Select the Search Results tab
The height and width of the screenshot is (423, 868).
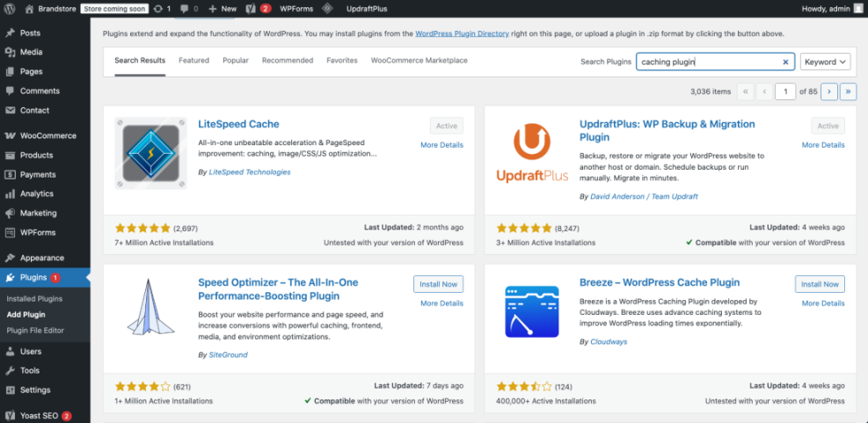tap(140, 61)
